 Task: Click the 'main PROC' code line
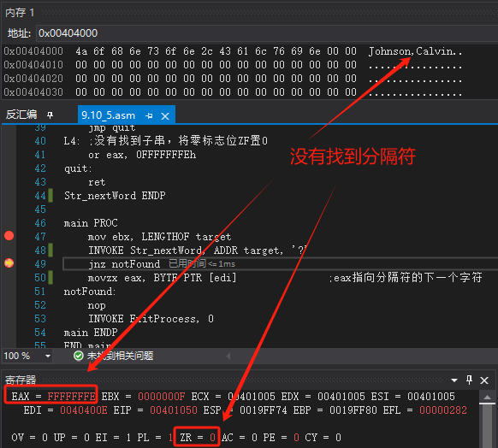91,223
